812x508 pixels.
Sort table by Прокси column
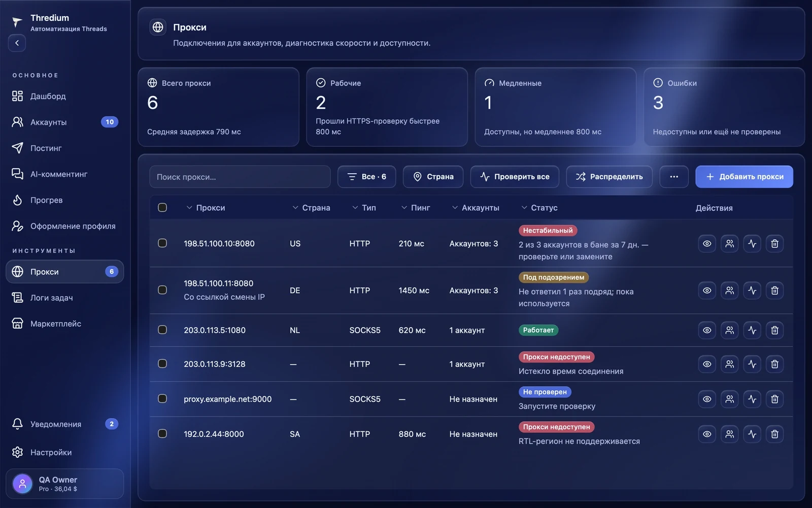coord(206,208)
